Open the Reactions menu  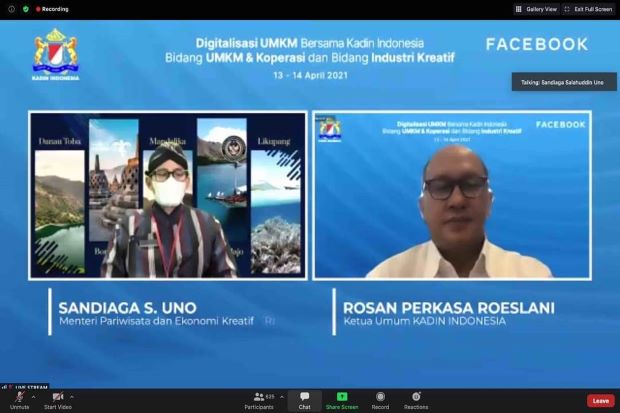(416, 401)
